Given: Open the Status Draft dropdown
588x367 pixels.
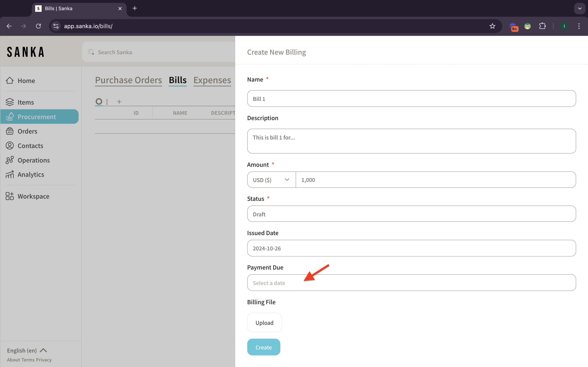Looking at the screenshot, I should pos(411,214).
